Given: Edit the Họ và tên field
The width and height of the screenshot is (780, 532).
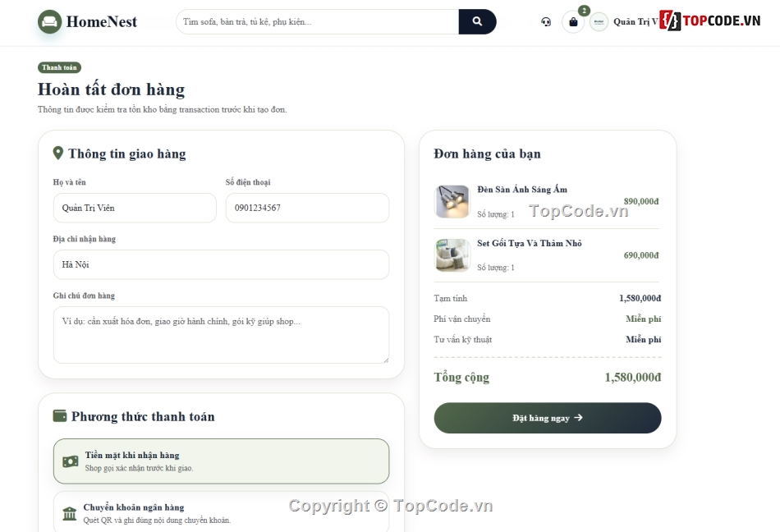Looking at the screenshot, I should click(135, 208).
